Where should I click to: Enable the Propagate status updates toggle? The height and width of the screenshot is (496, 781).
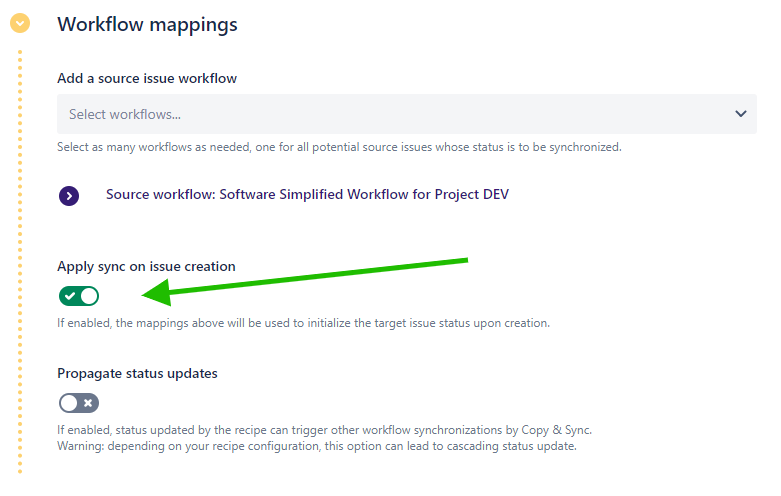[x=79, y=403]
